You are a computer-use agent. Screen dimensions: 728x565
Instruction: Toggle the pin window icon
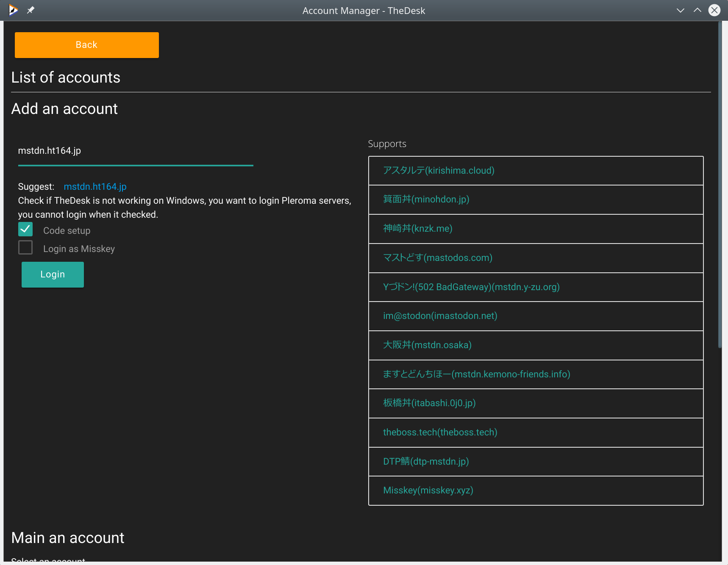pyautogui.click(x=31, y=10)
